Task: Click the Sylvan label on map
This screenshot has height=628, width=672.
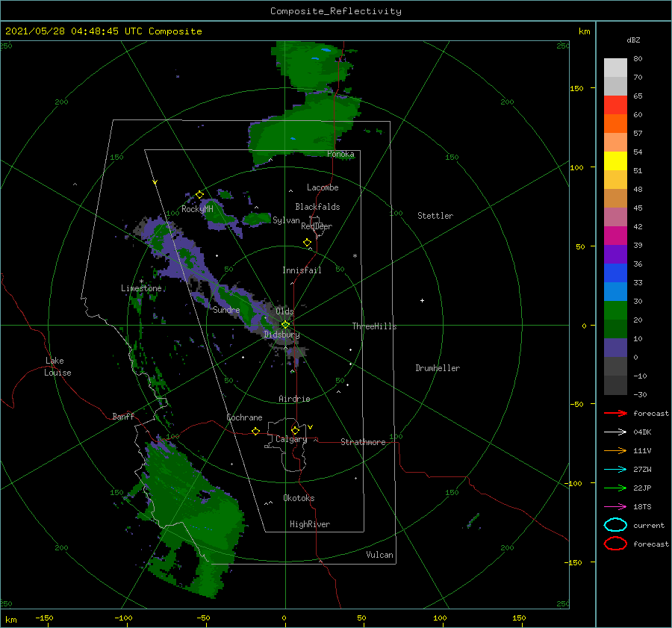Action: [x=286, y=220]
